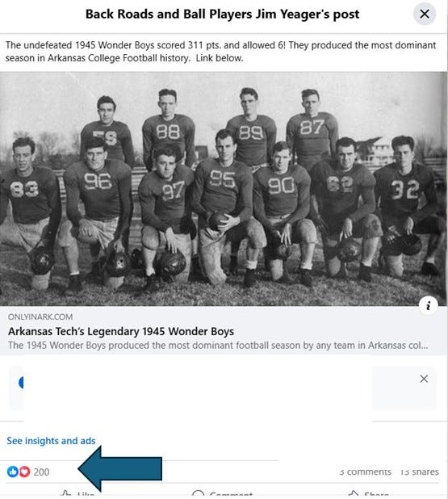Viewport: 448px width, 499px height.
Task: Click the post dialog title heading
Action: pyautogui.click(x=223, y=14)
